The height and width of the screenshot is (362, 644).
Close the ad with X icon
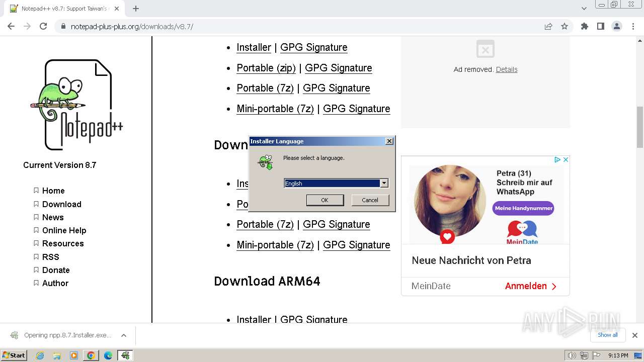[x=566, y=159]
